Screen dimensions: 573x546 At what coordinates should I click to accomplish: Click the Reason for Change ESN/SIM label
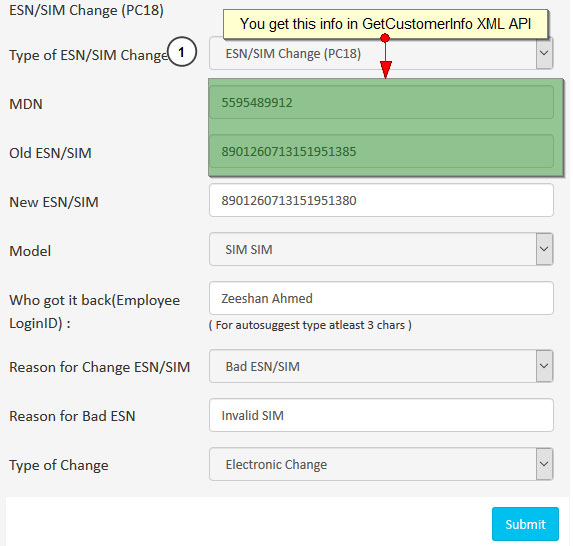point(99,367)
